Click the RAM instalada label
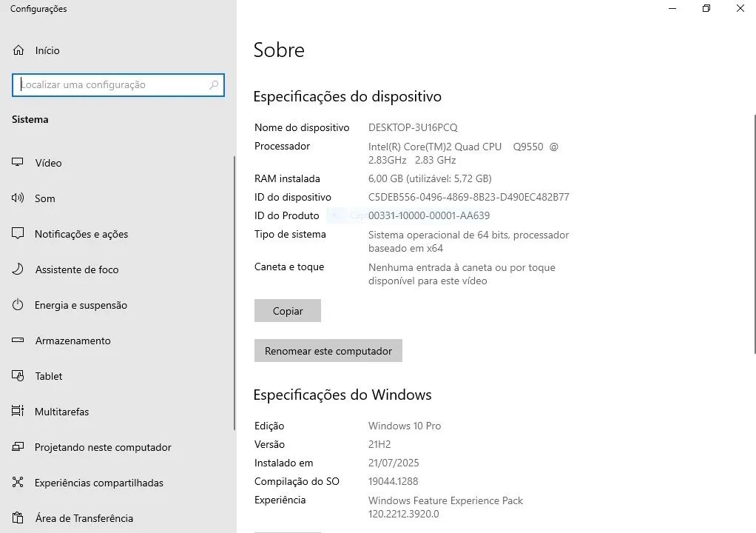Image resolution: width=756 pixels, height=533 pixels. (x=287, y=178)
